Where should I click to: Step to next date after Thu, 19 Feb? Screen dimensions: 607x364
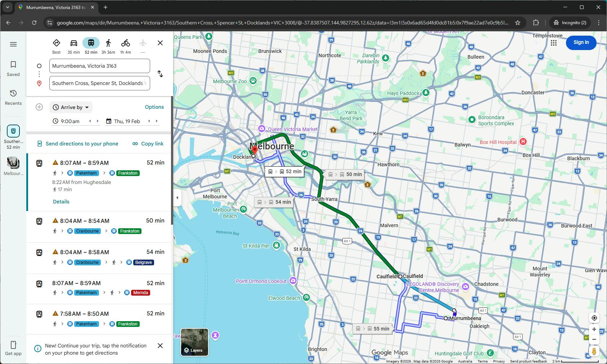(157, 121)
